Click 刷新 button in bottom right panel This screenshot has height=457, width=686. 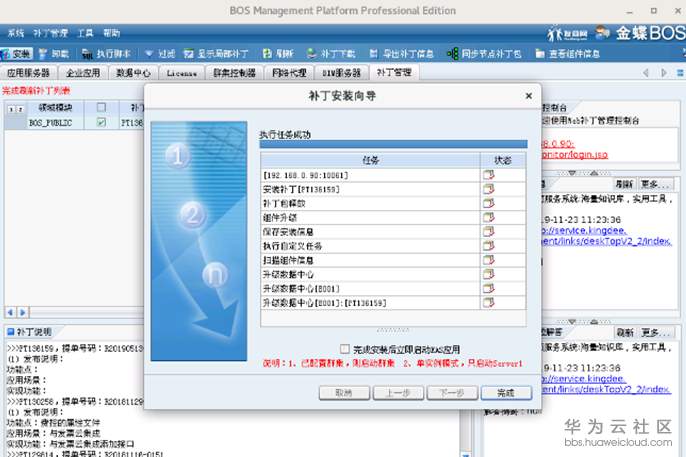pyautogui.click(x=625, y=333)
